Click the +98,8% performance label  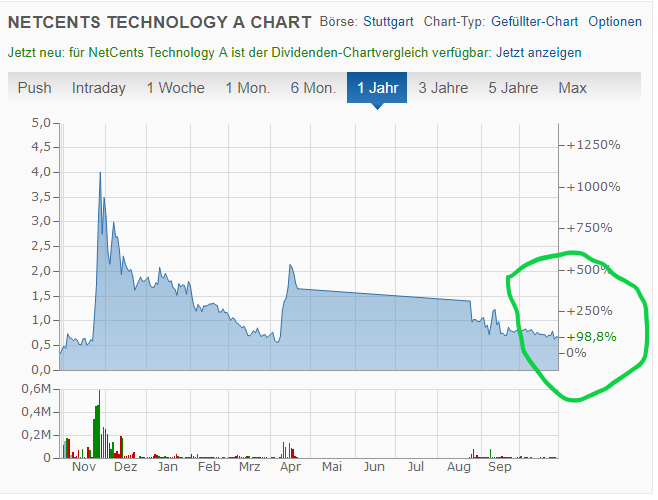click(x=591, y=337)
